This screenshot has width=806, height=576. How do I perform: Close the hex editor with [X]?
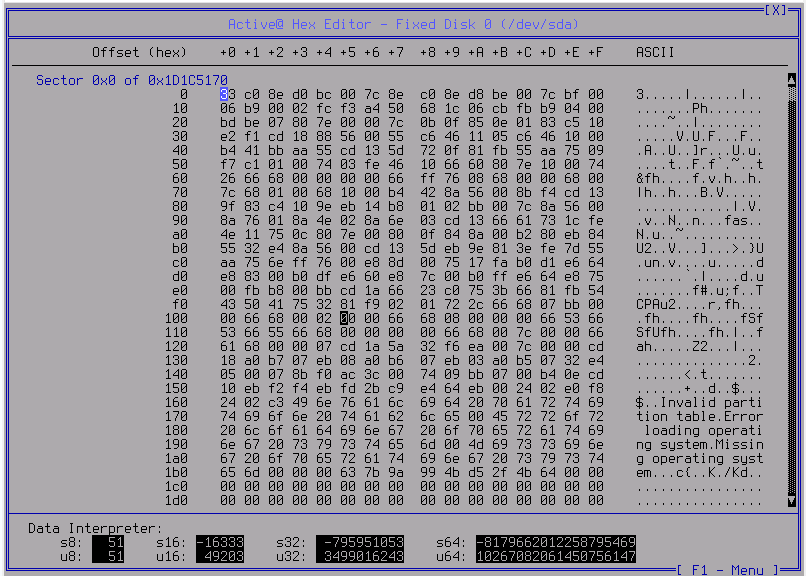pos(775,10)
